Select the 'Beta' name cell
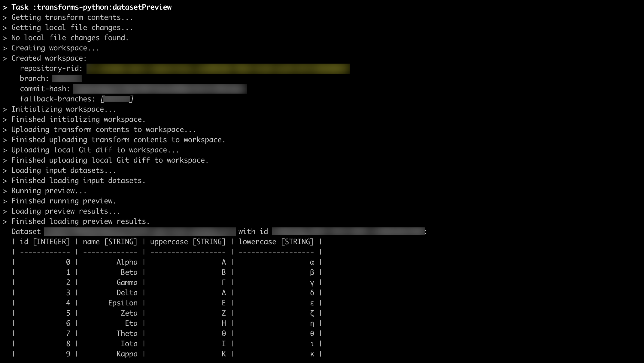Screen dimensions: 644x363 pyautogui.click(x=129, y=272)
